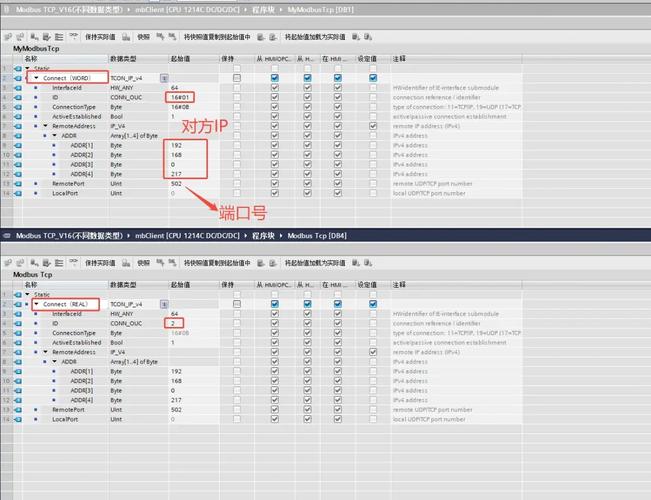Click 程序块 in the top breadcrumb path
The width and height of the screenshot is (651, 500).
(262, 9)
